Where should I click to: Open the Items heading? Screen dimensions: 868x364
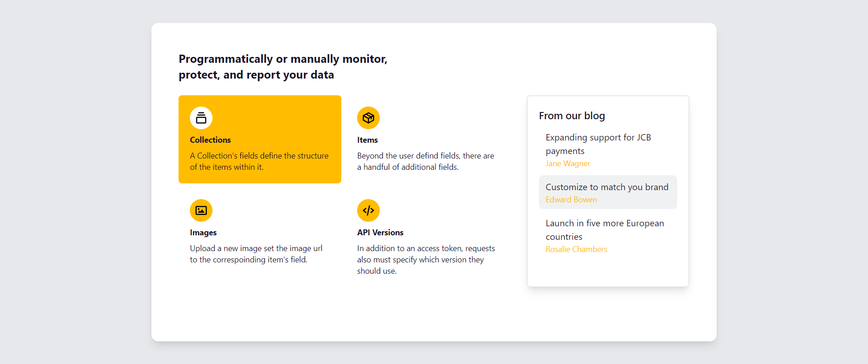click(x=368, y=140)
